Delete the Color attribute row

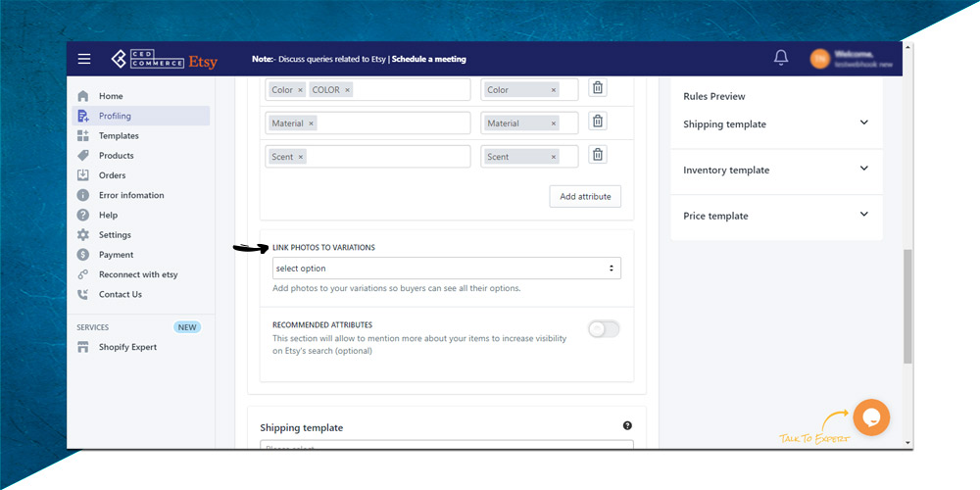pyautogui.click(x=598, y=87)
